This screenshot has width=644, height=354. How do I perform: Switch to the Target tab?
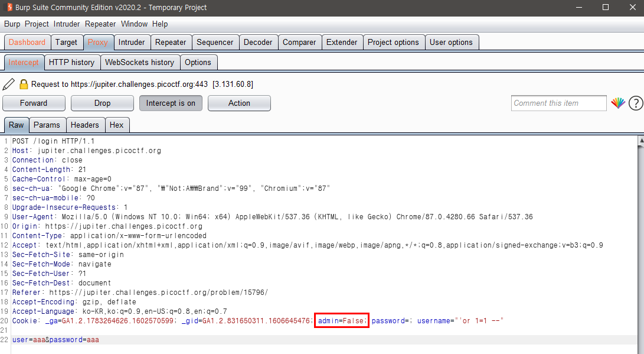pyautogui.click(x=66, y=43)
